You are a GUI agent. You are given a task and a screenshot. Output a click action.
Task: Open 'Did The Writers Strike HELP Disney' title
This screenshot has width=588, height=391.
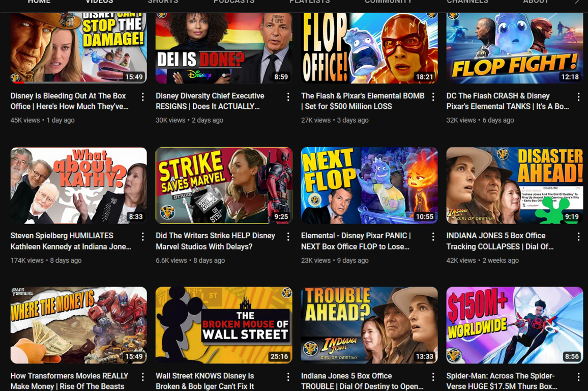pyautogui.click(x=215, y=241)
